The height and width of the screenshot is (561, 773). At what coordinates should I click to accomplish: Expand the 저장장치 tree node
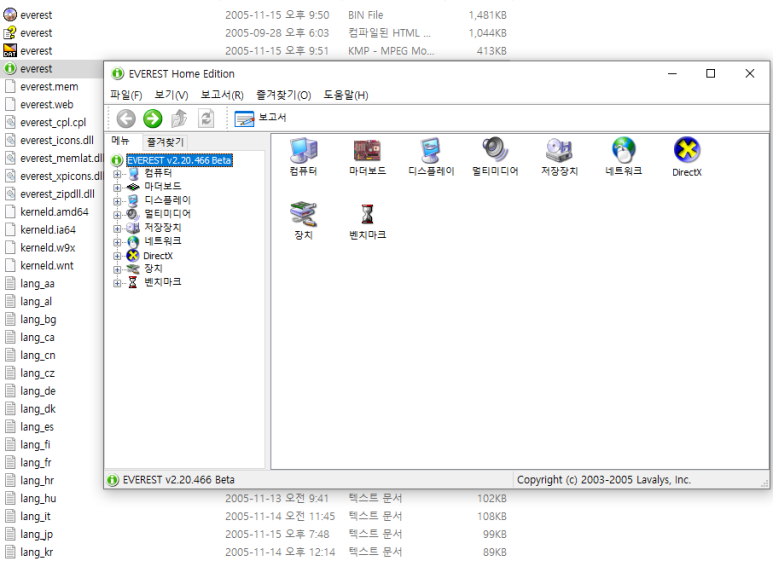pyautogui.click(x=117, y=228)
